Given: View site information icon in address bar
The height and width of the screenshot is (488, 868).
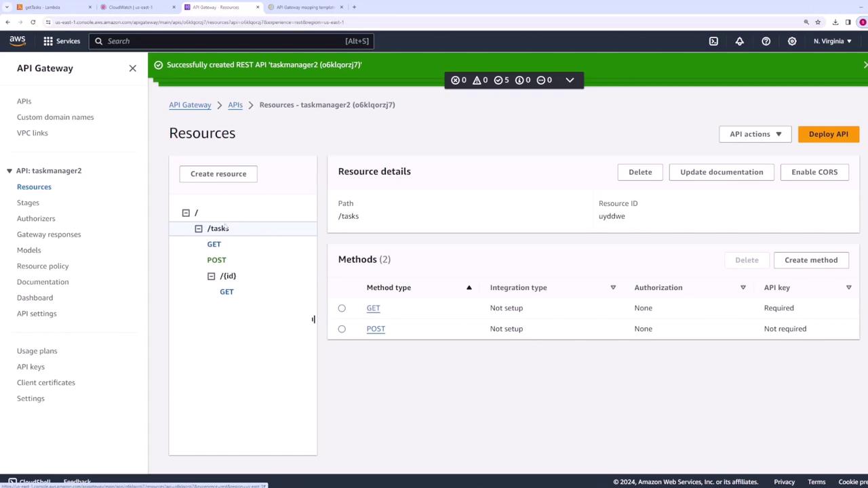Looking at the screenshot, I should 48,22.
